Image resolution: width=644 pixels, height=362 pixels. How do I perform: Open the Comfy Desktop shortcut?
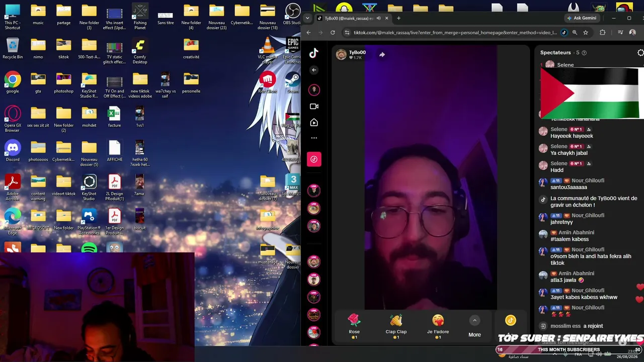[x=140, y=51]
